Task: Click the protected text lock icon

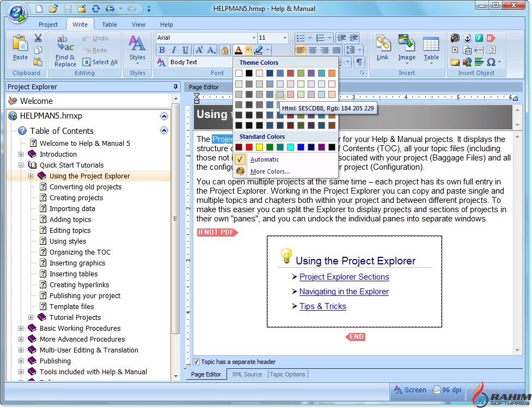Action: click(224, 51)
